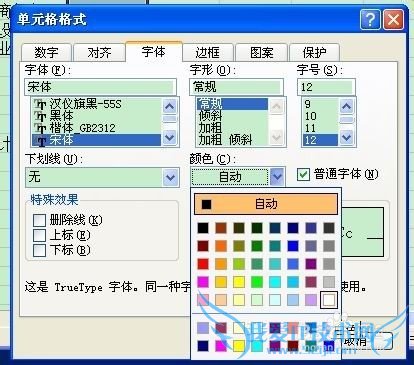
Task: Click the 字体 font name input field
Action: [100, 87]
